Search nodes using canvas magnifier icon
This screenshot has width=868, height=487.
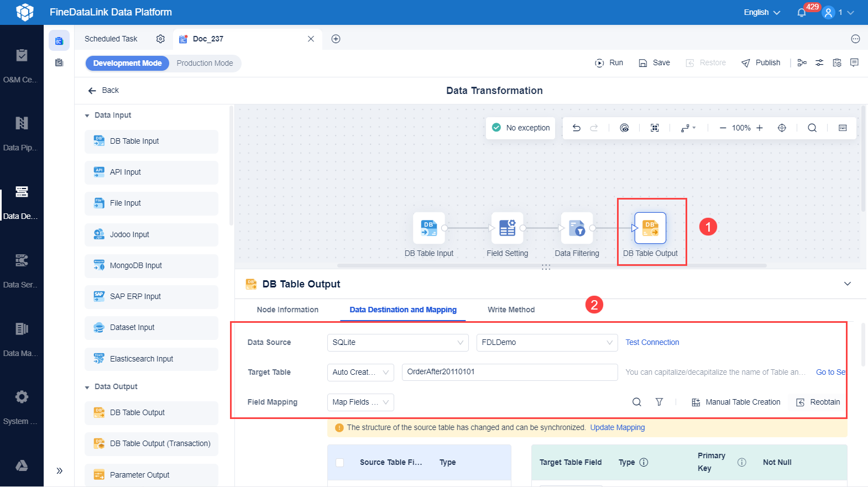tap(812, 128)
